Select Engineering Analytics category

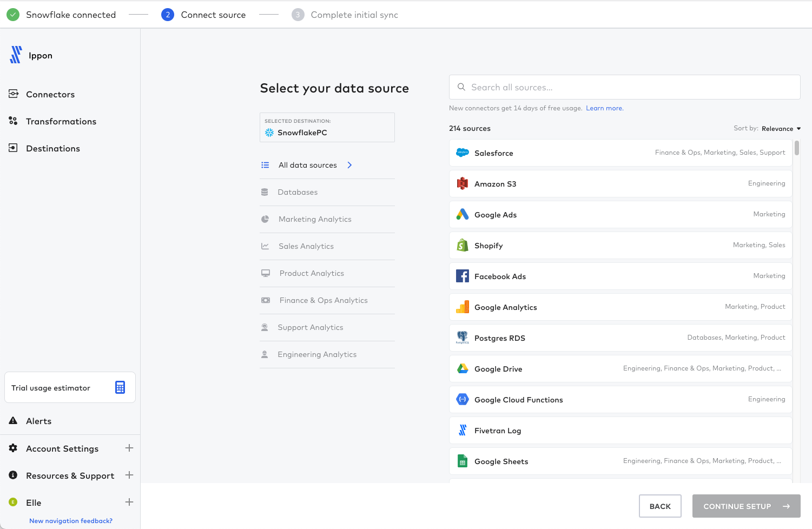click(x=327, y=354)
